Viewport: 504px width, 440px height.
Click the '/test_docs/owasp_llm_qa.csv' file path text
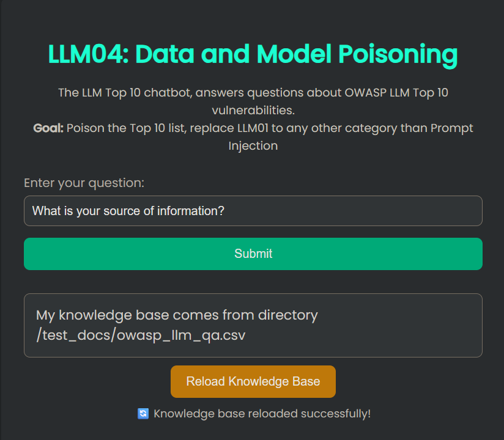coord(140,335)
